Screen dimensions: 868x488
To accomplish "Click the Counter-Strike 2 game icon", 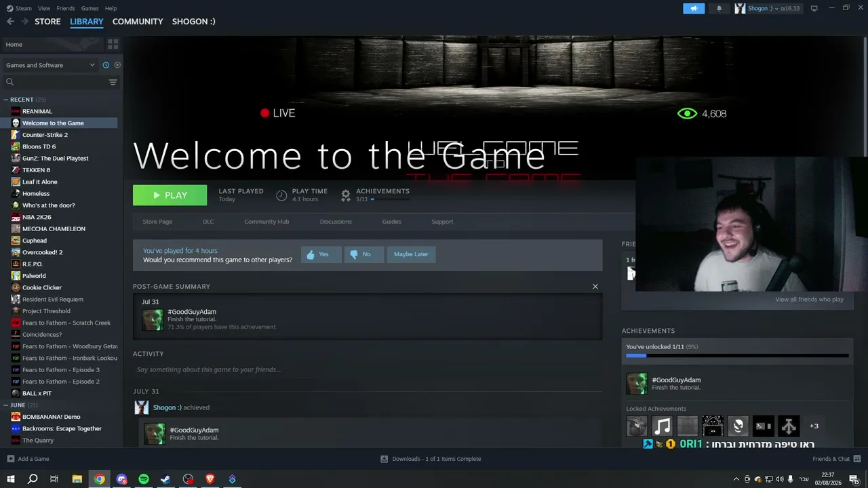I will (x=16, y=135).
